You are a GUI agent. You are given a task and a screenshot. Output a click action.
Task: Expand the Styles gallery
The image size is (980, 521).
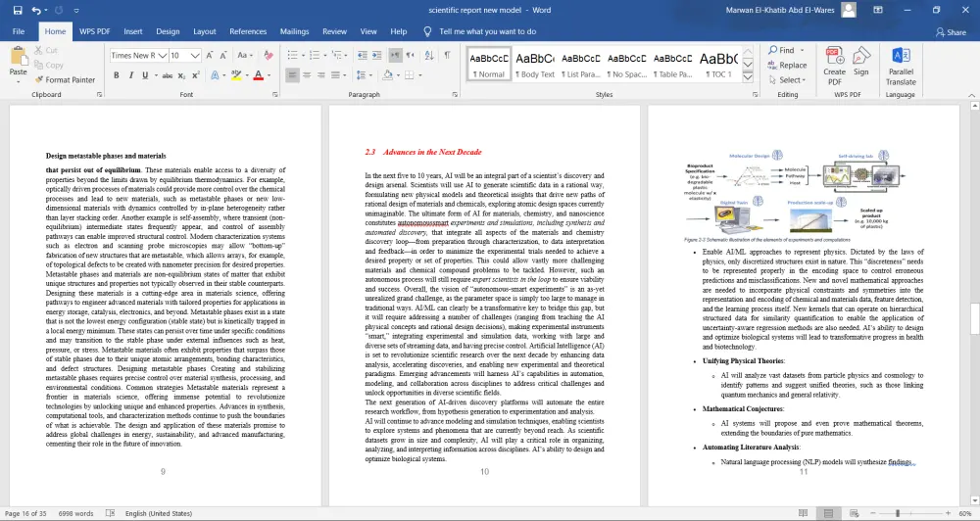pyautogui.click(x=748, y=78)
